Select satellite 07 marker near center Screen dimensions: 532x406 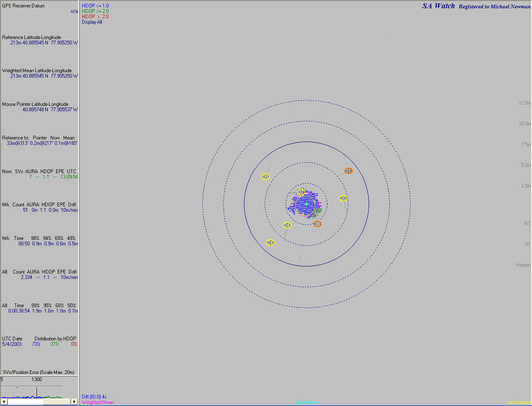pyautogui.click(x=301, y=192)
